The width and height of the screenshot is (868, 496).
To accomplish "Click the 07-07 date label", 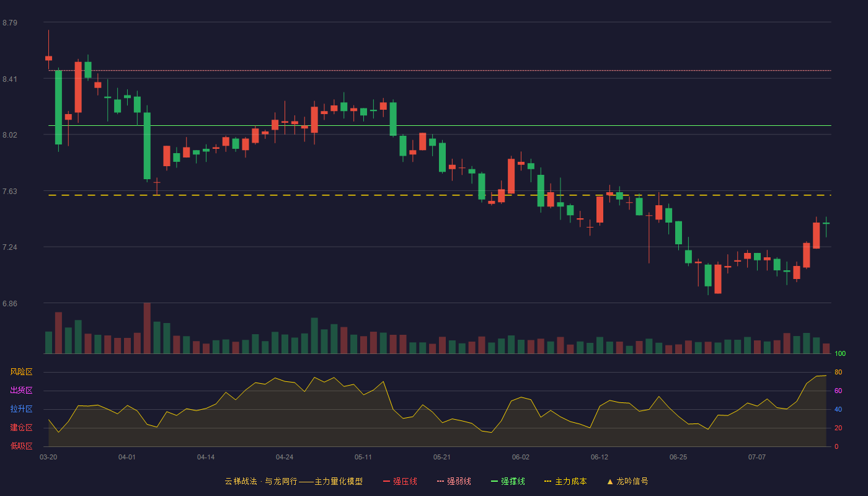I will (757, 457).
